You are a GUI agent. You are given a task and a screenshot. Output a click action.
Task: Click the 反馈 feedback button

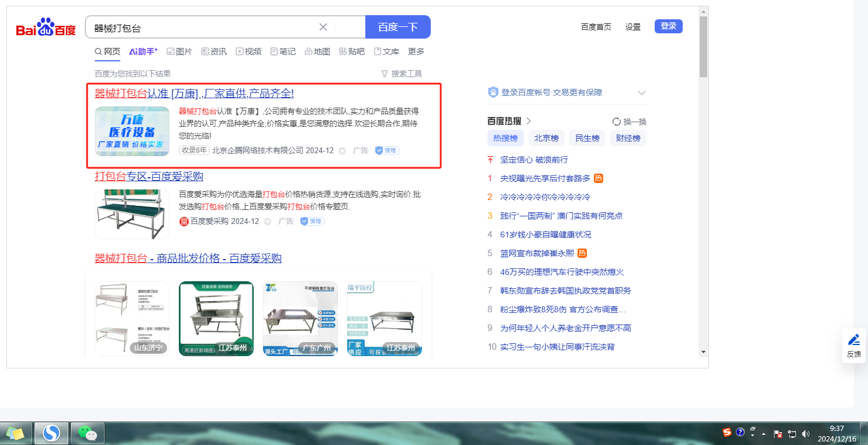click(854, 346)
